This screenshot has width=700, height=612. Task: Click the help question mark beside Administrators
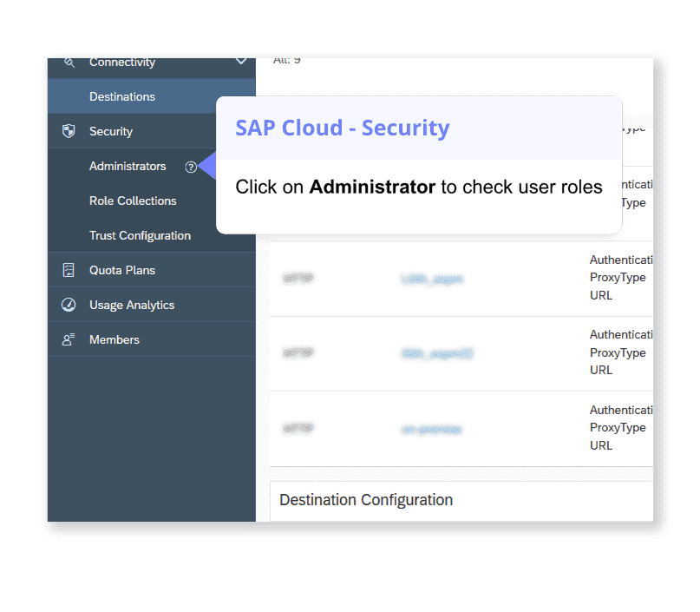coord(191,167)
